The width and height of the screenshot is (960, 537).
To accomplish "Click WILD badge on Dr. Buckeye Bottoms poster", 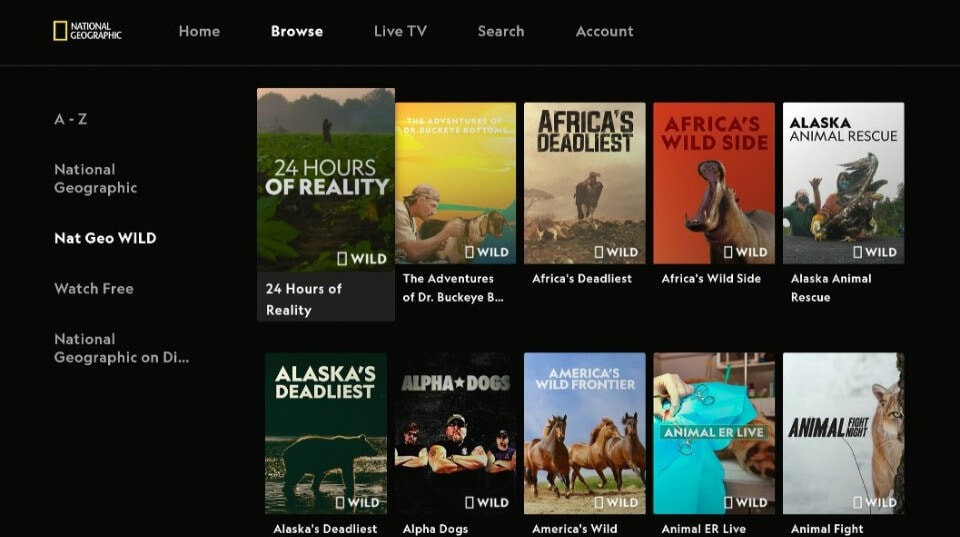I will tap(487, 252).
